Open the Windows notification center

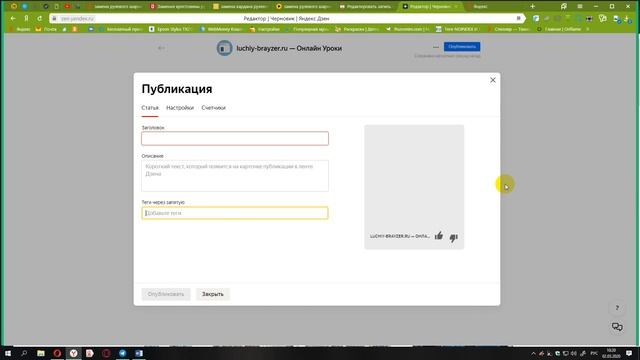(x=629, y=353)
